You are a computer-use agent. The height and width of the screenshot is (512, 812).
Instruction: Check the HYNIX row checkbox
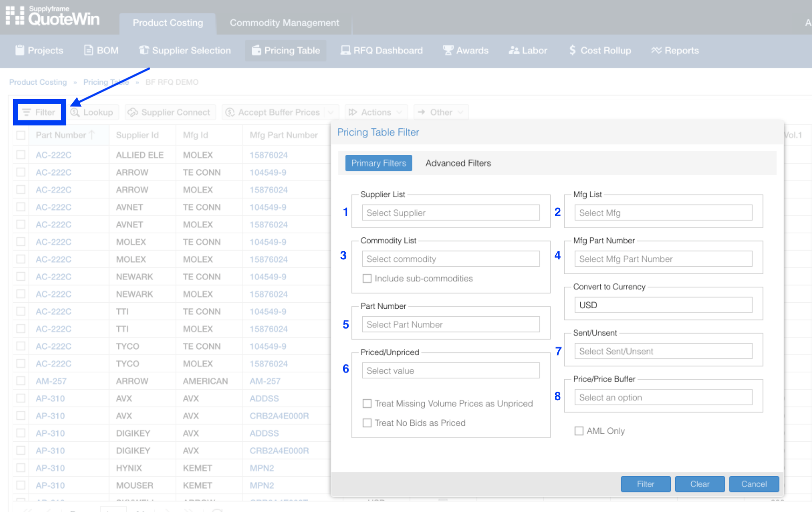pyautogui.click(x=20, y=468)
